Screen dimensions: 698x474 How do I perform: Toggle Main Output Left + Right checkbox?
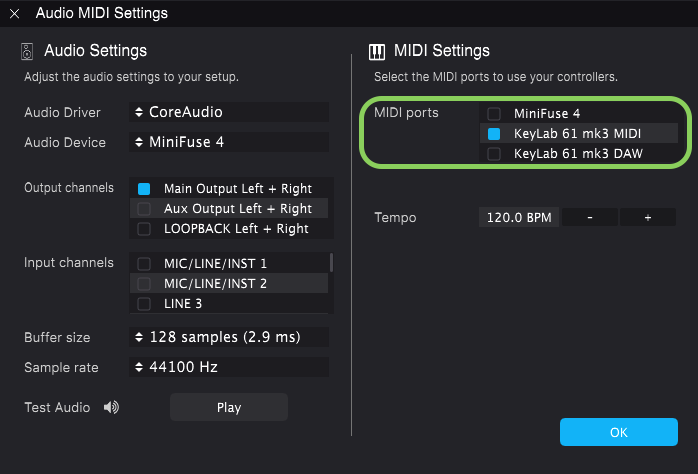pyautogui.click(x=144, y=189)
